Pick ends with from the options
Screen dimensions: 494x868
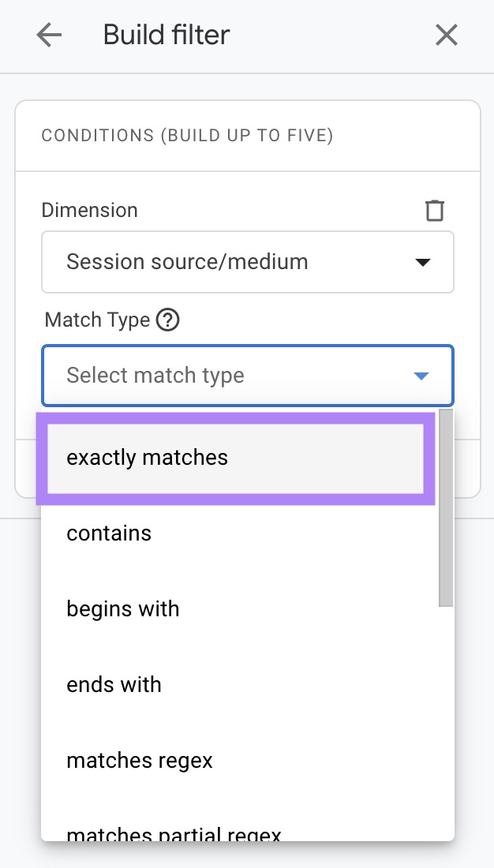pyautogui.click(x=114, y=684)
